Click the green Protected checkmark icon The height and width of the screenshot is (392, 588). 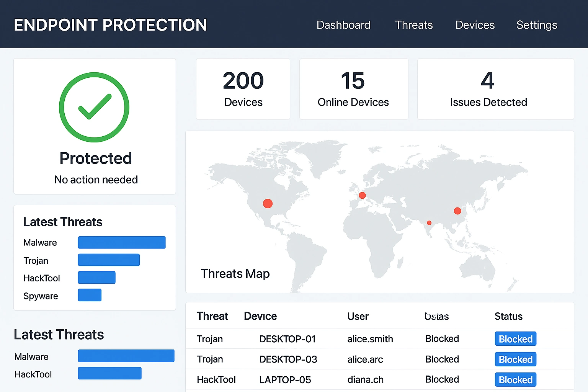click(94, 107)
